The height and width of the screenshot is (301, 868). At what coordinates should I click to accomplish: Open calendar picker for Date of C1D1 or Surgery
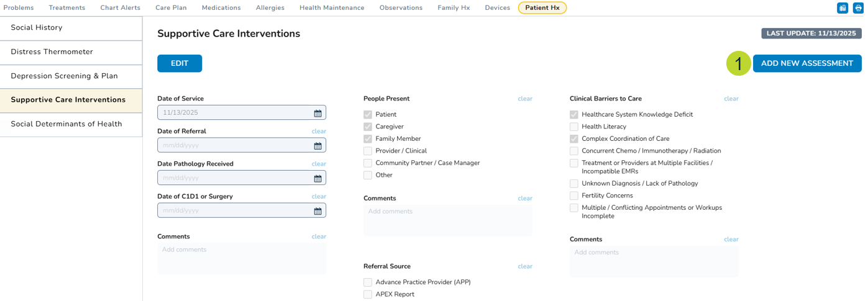318,211
